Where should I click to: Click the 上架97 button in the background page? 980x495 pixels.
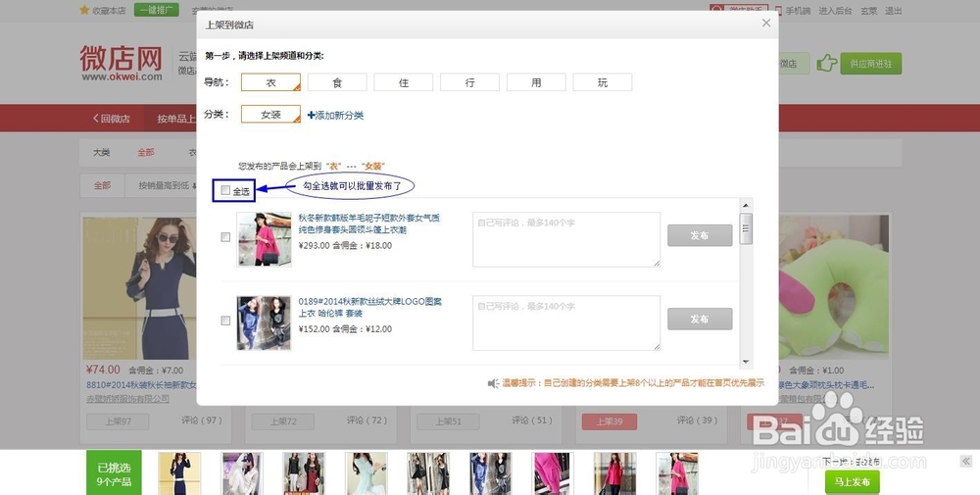pyautogui.click(x=118, y=421)
